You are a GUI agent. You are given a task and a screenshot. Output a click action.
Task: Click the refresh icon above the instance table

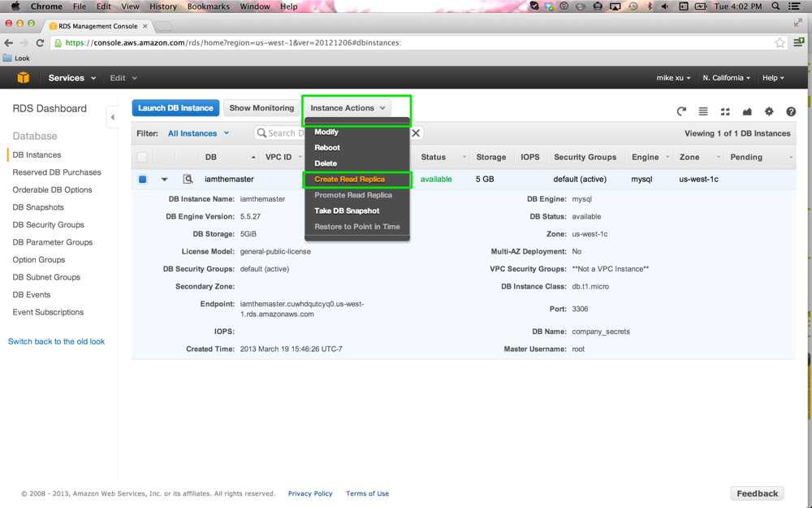click(x=681, y=111)
